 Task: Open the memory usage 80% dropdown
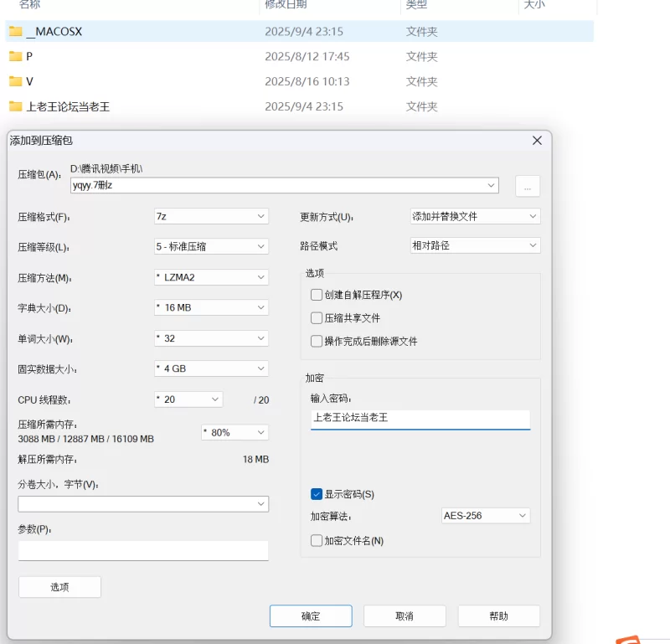click(234, 432)
